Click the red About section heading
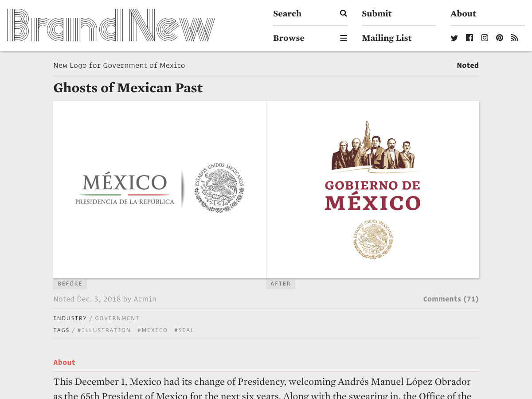This screenshot has width=532, height=399. [x=64, y=362]
